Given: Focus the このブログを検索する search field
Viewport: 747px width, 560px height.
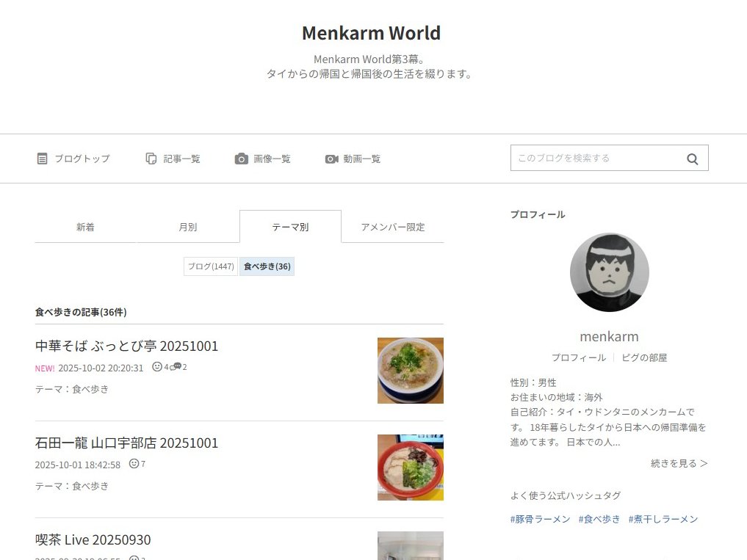Looking at the screenshot, I should click(x=597, y=158).
